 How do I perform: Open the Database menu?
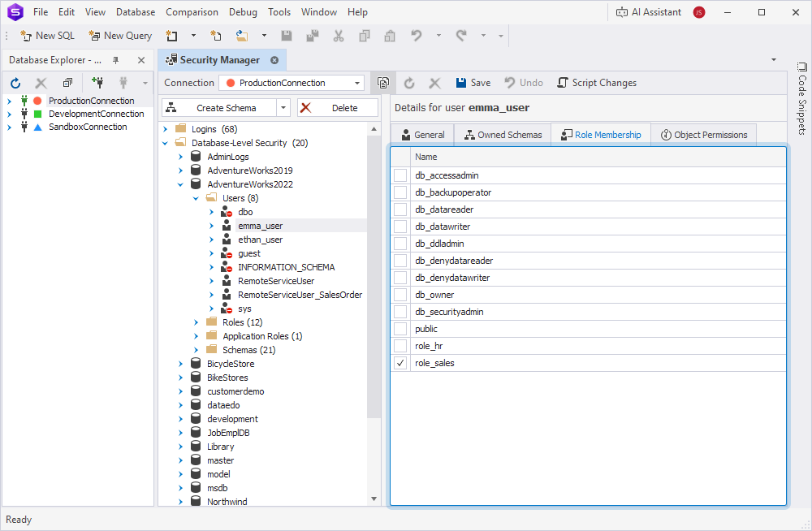pyautogui.click(x=135, y=11)
